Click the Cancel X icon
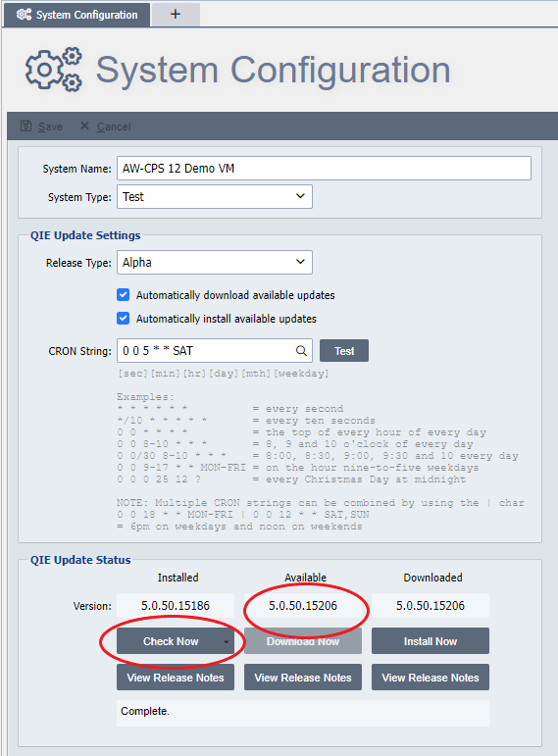This screenshot has height=756, width=558. 84,126
